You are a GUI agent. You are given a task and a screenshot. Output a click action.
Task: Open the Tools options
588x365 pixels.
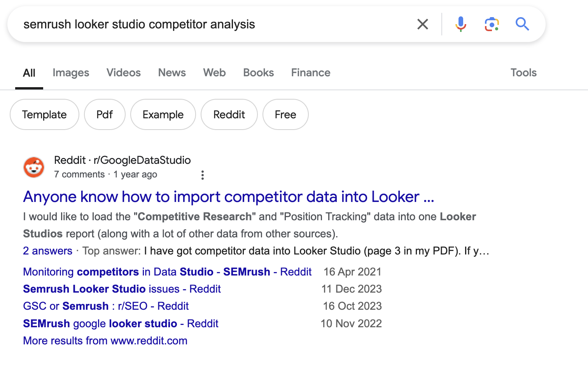(x=523, y=73)
